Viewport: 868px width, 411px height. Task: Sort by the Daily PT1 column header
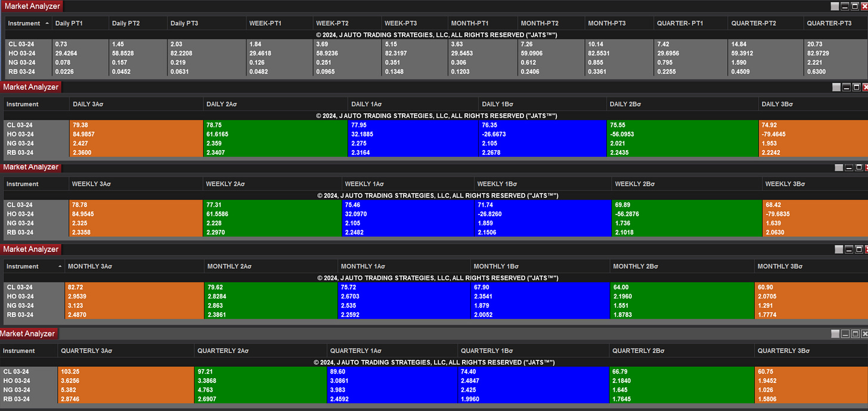[x=79, y=23]
